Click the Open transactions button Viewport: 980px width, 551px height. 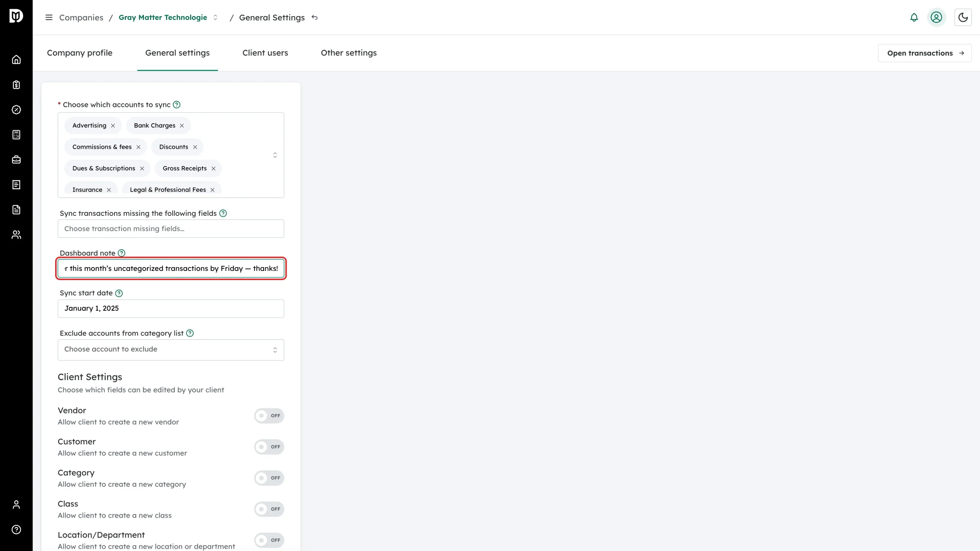click(924, 53)
